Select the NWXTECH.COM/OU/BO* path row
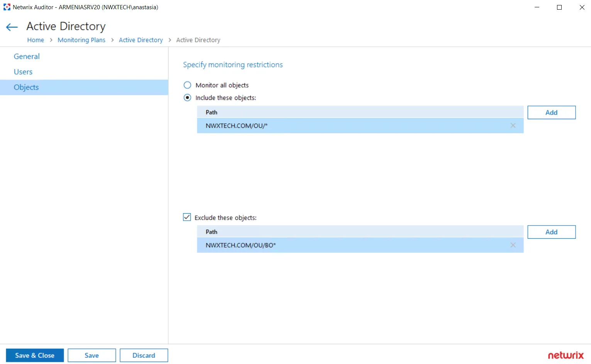The image size is (591, 364). (x=360, y=245)
